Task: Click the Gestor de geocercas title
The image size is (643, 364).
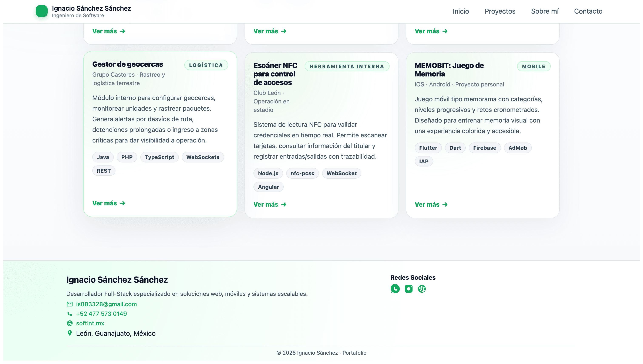Action: click(x=128, y=64)
